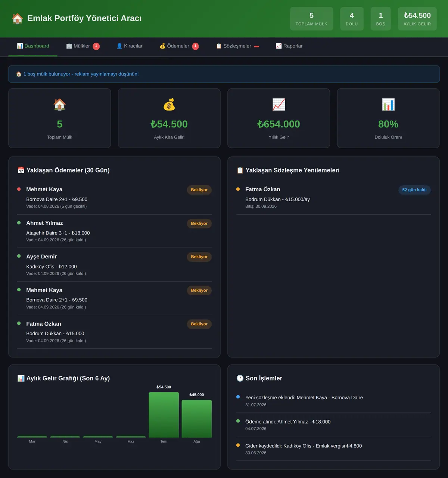Click Bekliyor badge for Ahmet Yılmaz payment
This screenshot has height=478, width=448.
(199, 224)
